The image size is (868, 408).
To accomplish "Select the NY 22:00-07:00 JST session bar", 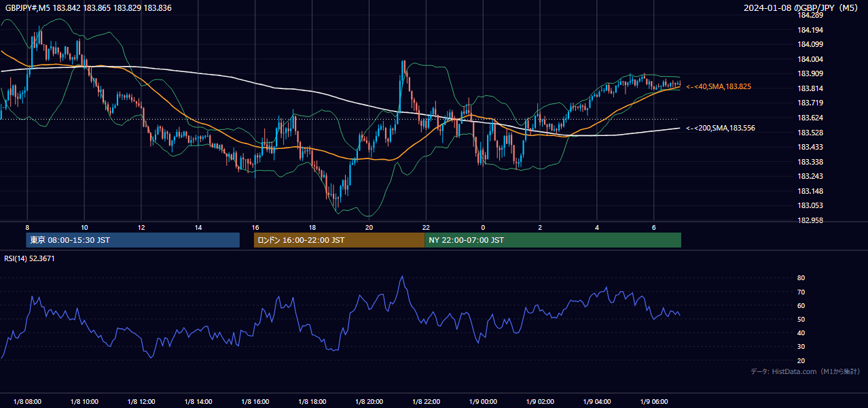I will (x=553, y=240).
